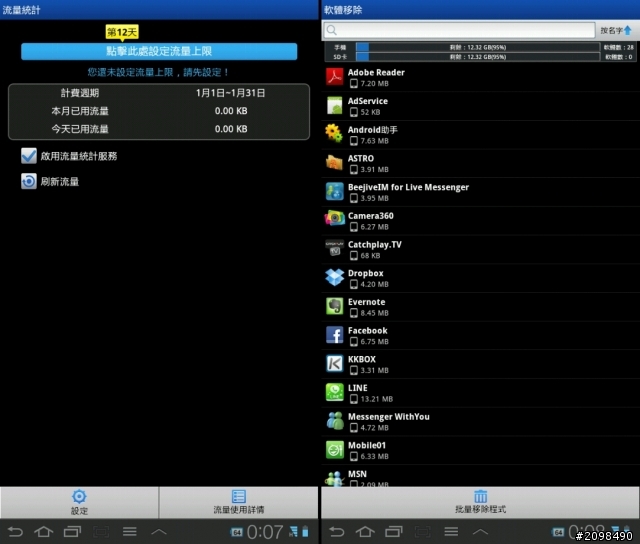The height and width of the screenshot is (544, 640).
Task: Tap the AdService 52 KB size text
Action: click(370, 112)
